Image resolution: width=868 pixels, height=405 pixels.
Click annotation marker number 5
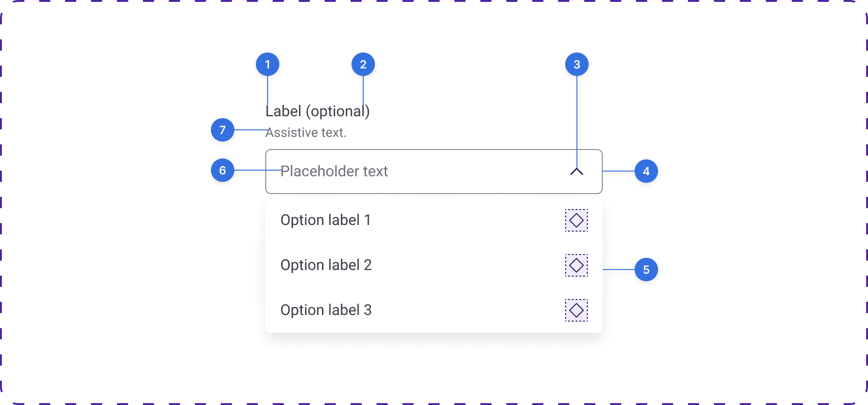pos(646,270)
